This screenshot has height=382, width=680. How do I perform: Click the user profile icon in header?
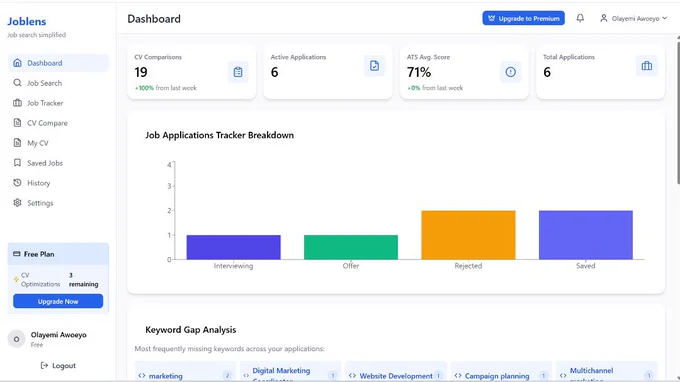coord(604,18)
